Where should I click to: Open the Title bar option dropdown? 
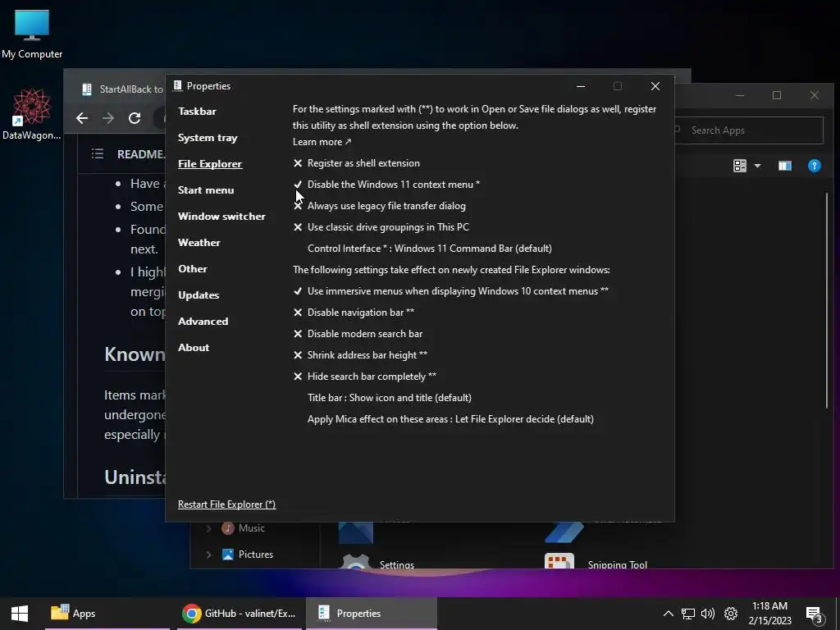coord(390,398)
